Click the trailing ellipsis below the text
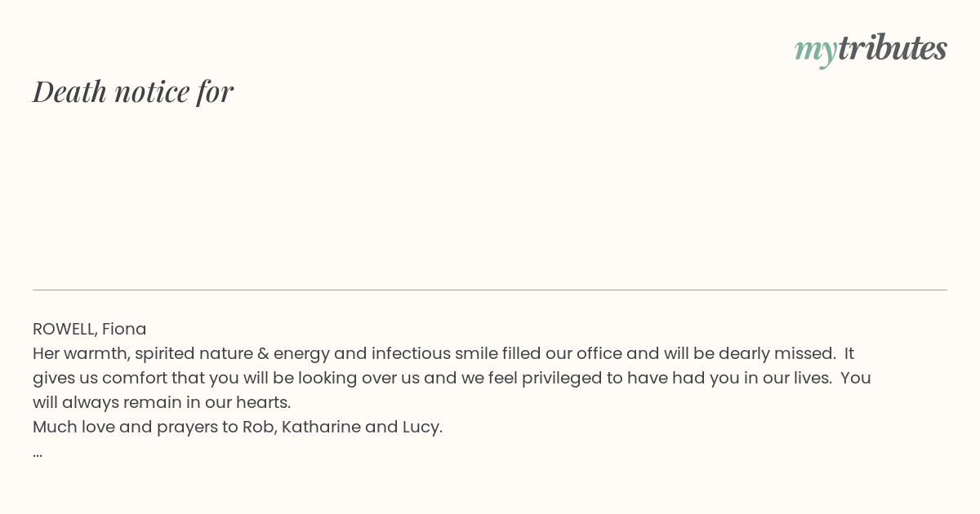 (38, 454)
